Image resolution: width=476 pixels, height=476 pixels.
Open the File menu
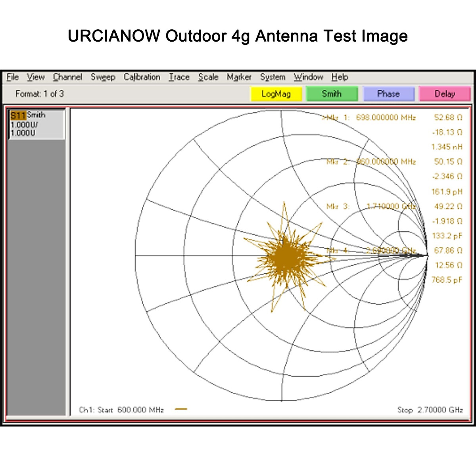point(12,77)
